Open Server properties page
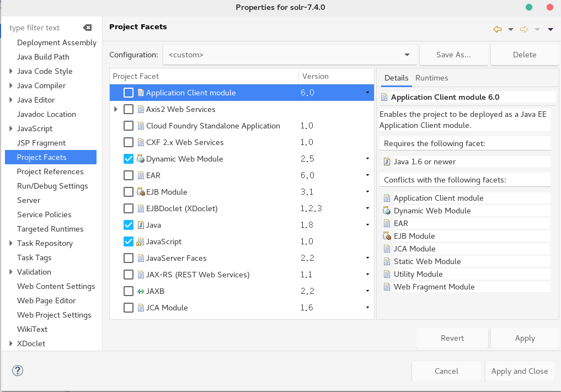 coord(29,200)
